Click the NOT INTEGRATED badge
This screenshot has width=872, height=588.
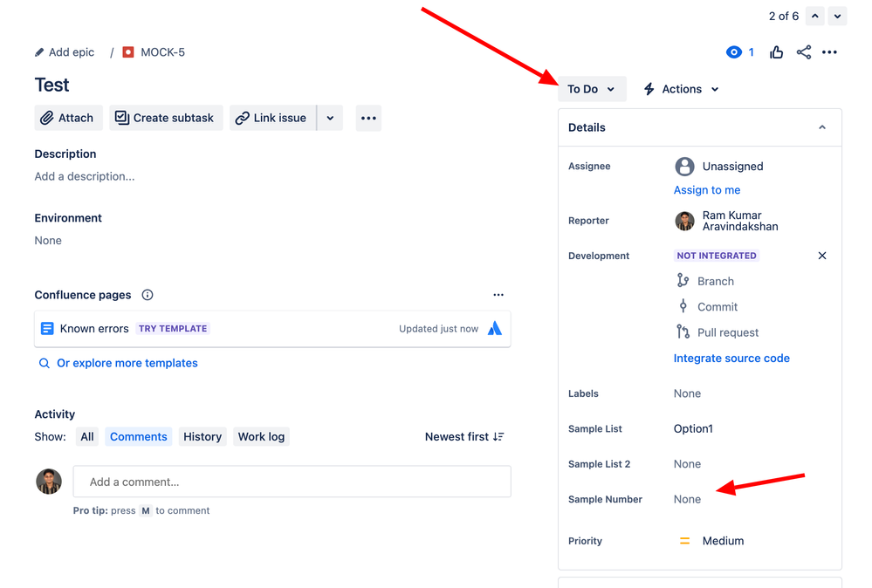pos(717,256)
